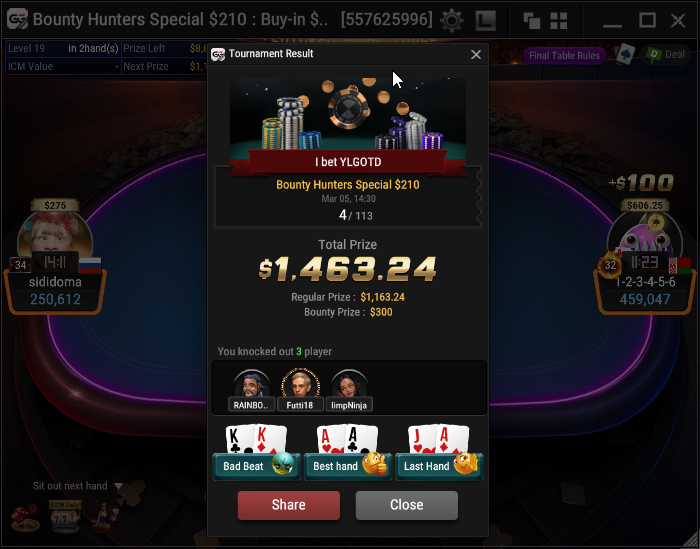Viewport: 700px width, 549px height.
Task: Open the 777 slot machine icon
Action: (65, 517)
